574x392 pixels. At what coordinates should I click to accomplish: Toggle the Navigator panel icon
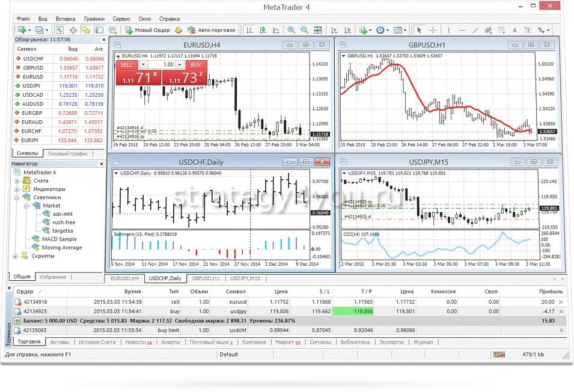click(87, 30)
